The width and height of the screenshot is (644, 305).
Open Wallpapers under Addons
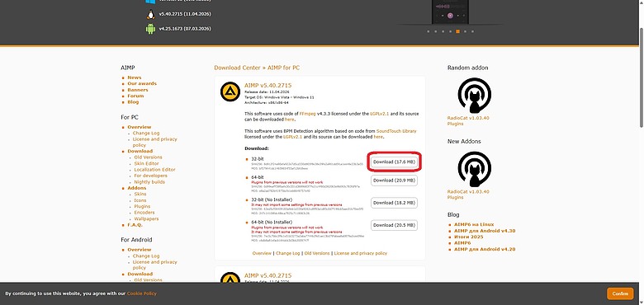click(146, 219)
